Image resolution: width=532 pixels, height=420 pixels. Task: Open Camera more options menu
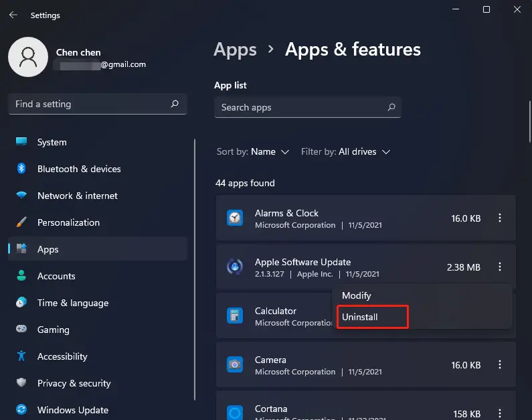[500, 364]
